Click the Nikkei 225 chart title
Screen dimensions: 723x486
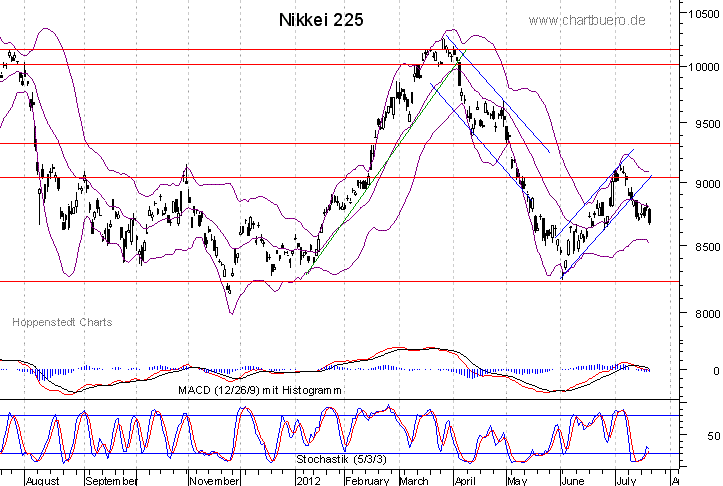click(321, 20)
